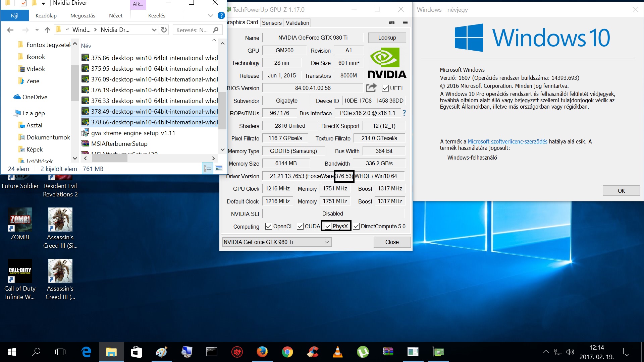Open VLC media player from taskbar
Image resolution: width=644 pixels, height=362 pixels.
(x=337, y=352)
